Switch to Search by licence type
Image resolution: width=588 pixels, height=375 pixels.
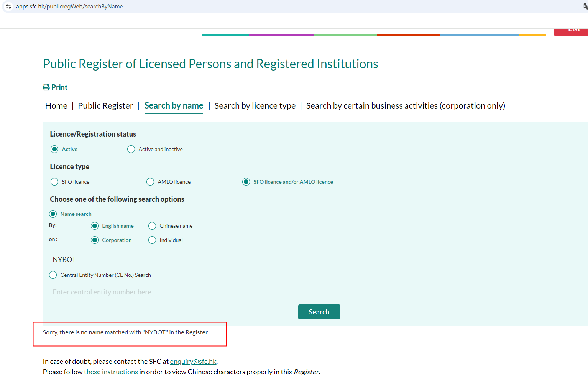[x=255, y=106]
